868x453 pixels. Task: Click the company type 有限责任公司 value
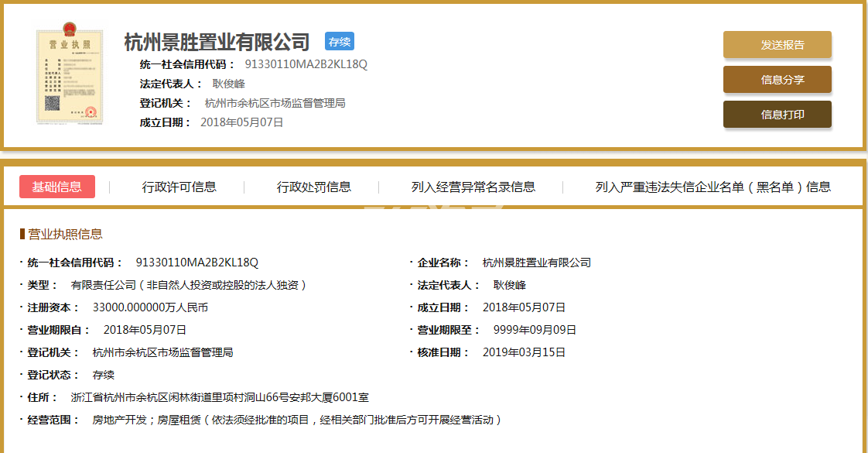click(188, 285)
